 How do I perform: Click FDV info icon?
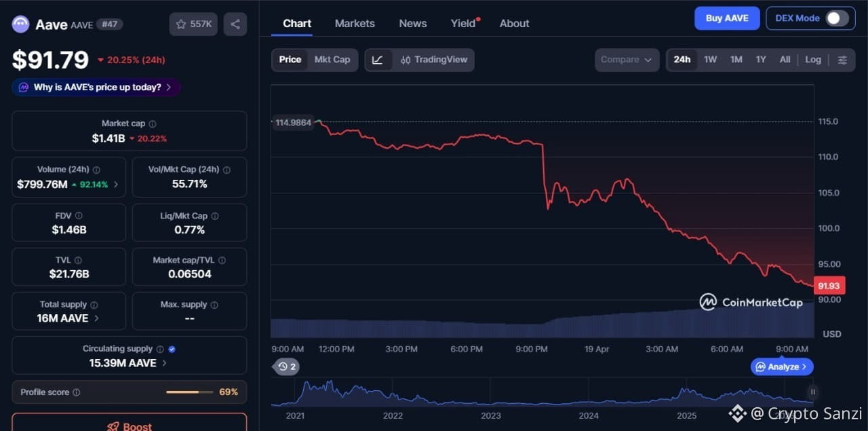pyautogui.click(x=79, y=216)
